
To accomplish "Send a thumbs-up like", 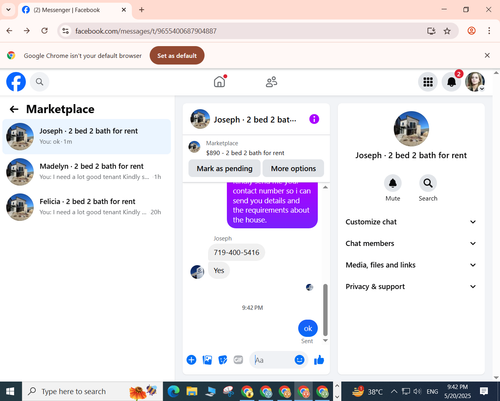I will pos(319,360).
